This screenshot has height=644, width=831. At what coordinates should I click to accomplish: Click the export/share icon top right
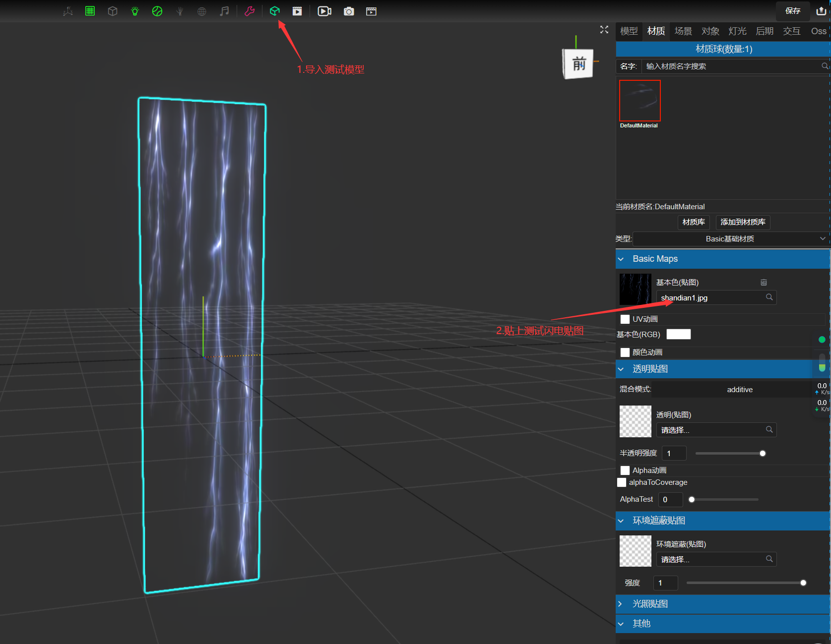tap(821, 11)
